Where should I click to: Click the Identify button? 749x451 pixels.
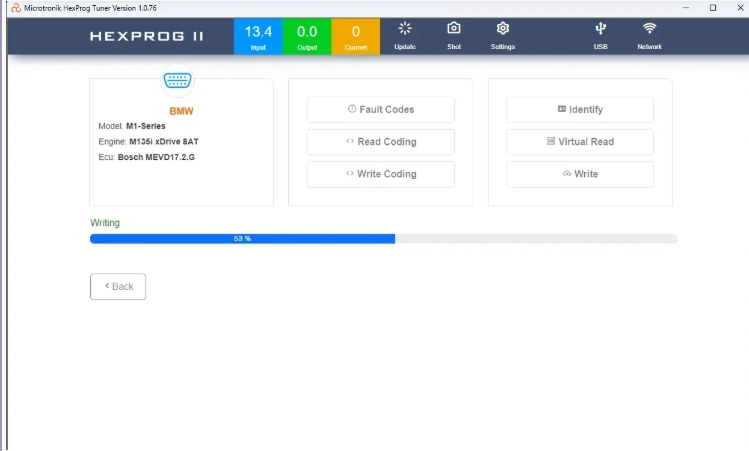pyautogui.click(x=580, y=109)
